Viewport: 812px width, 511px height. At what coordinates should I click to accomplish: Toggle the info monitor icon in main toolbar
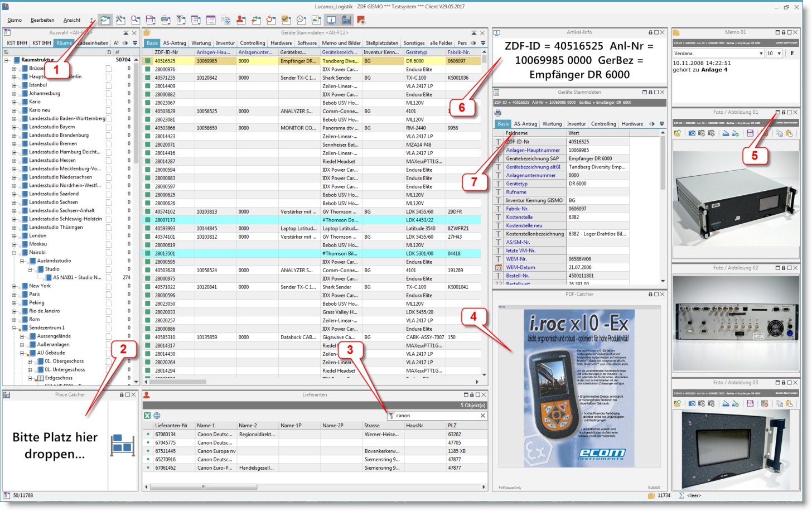[331, 20]
